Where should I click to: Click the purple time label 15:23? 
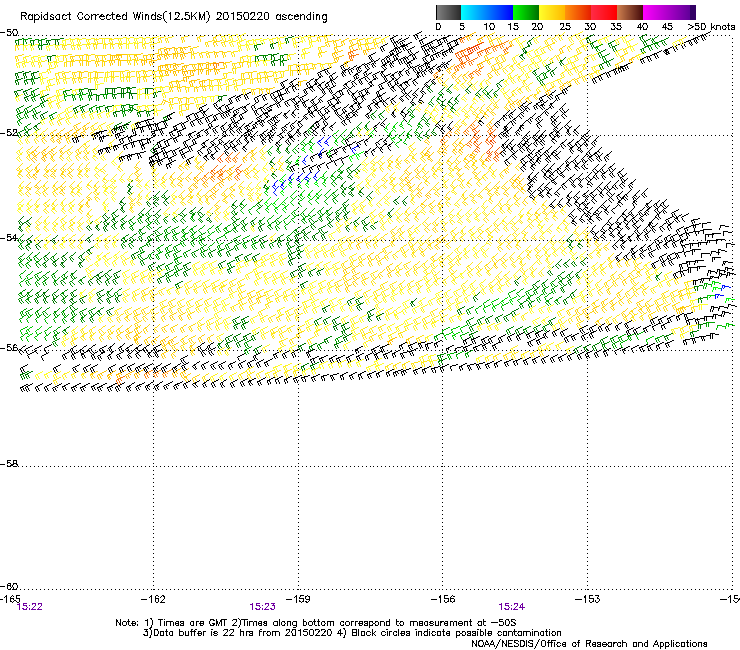pyautogui.click(x=262, y=607)
